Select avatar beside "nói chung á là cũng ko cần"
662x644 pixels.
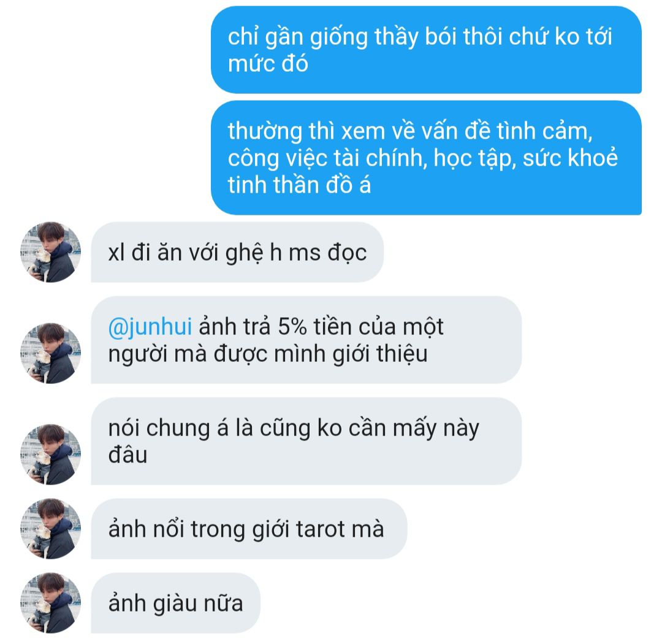pyautogui.click(x=51, y=454)
